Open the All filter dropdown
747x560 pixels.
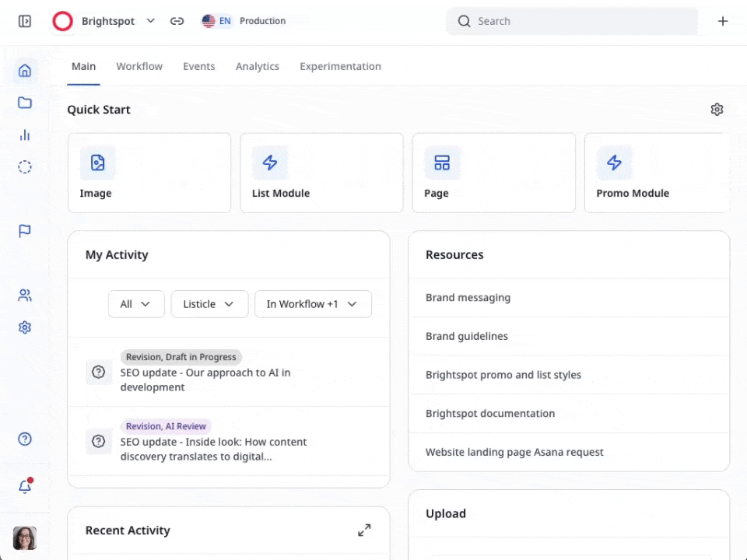pos(135,304)
